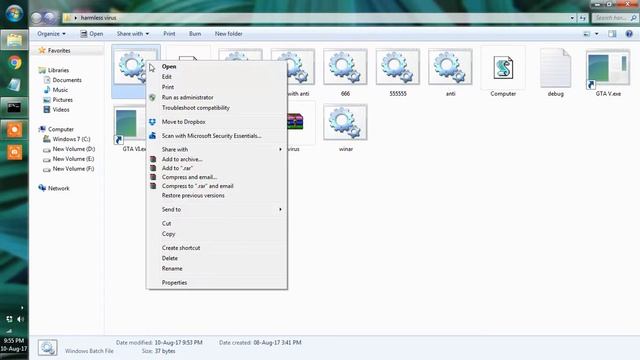Screen dimensions: 640x360
Task: Click the Start orb button
Action: coord(14,13)
